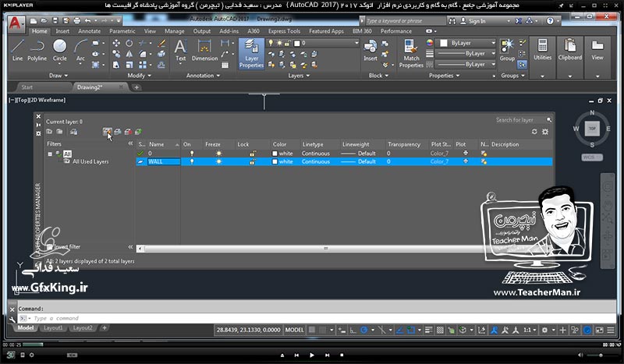The width and height of the screenshot is (624, 364).
Task: Choose the Dimension tool
Action: pyautogui.click(x=204, y=51)
